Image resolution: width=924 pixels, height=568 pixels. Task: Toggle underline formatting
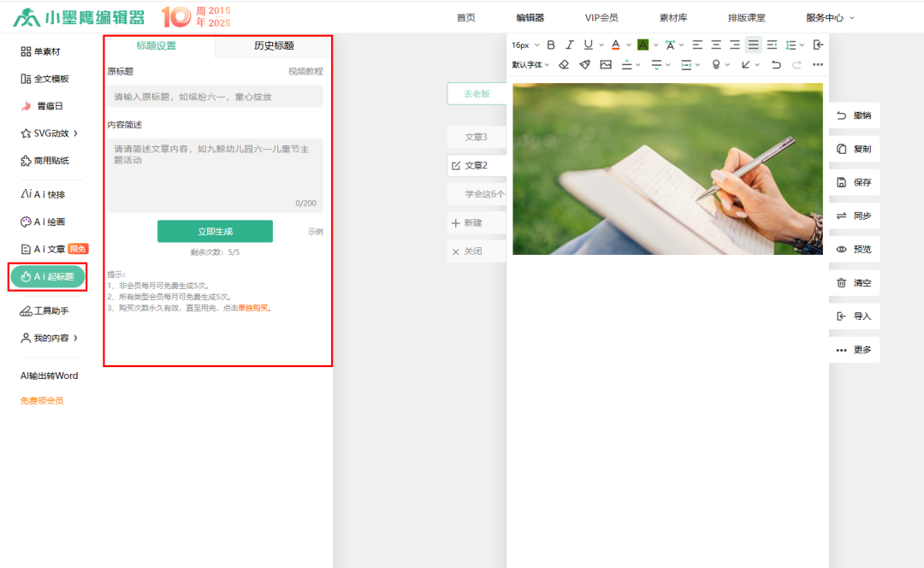(588, 44)
